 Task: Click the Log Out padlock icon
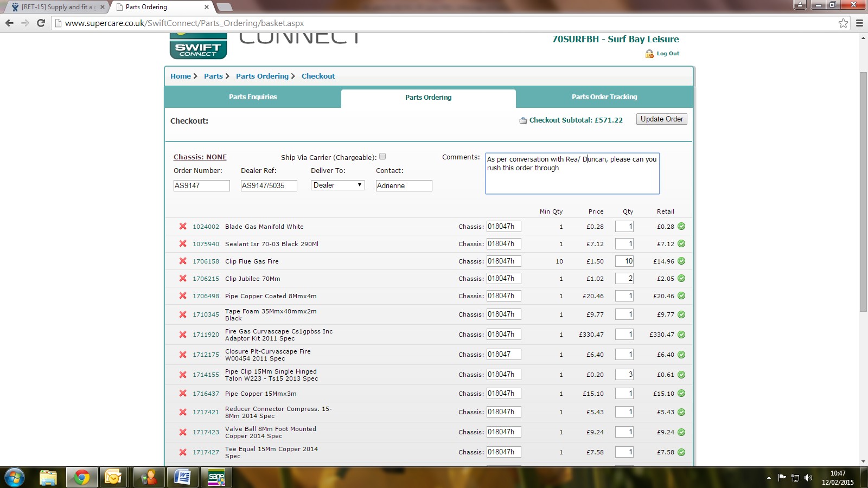pyautogui.click(x=649, y=54)
